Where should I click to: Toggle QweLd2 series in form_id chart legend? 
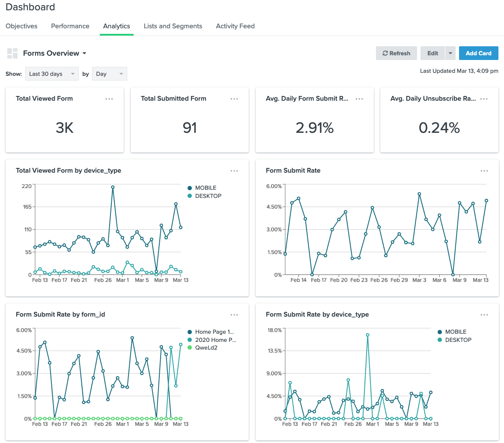[203, 348]
